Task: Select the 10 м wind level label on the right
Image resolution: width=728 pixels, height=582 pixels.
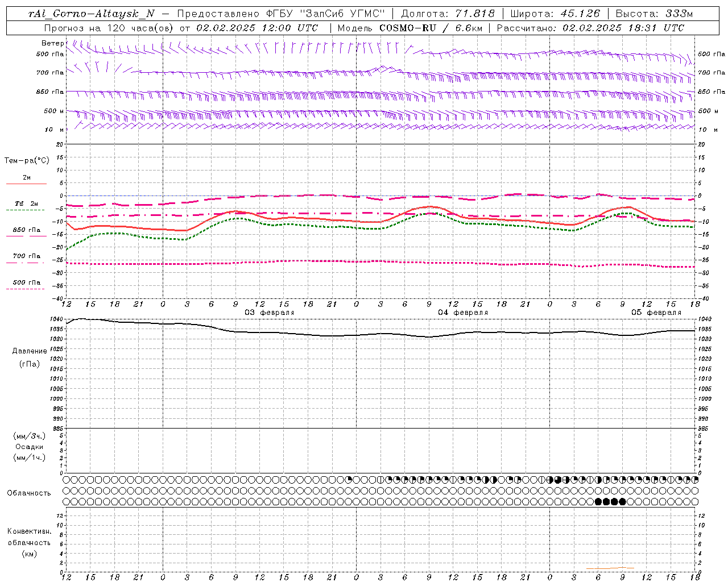Action: tap(708, 130)
